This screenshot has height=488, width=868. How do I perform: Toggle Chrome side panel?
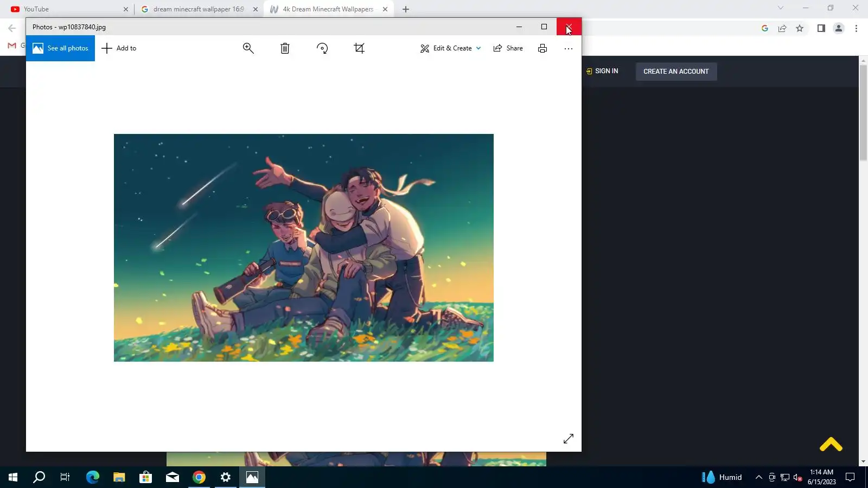click(821, 28)
